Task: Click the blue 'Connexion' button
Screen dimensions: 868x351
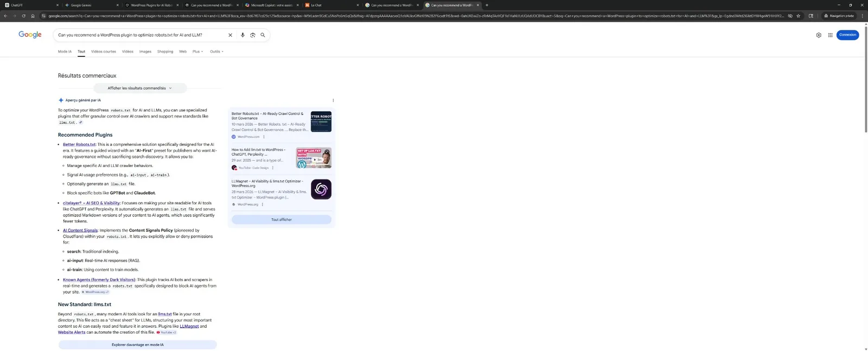Action: [847, 35]
